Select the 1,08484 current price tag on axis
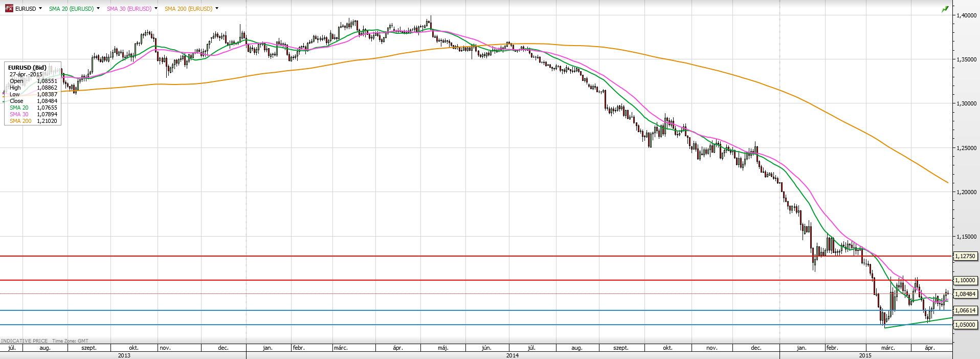The width and height of the screenshot is (980, 359). click(965, 294)
